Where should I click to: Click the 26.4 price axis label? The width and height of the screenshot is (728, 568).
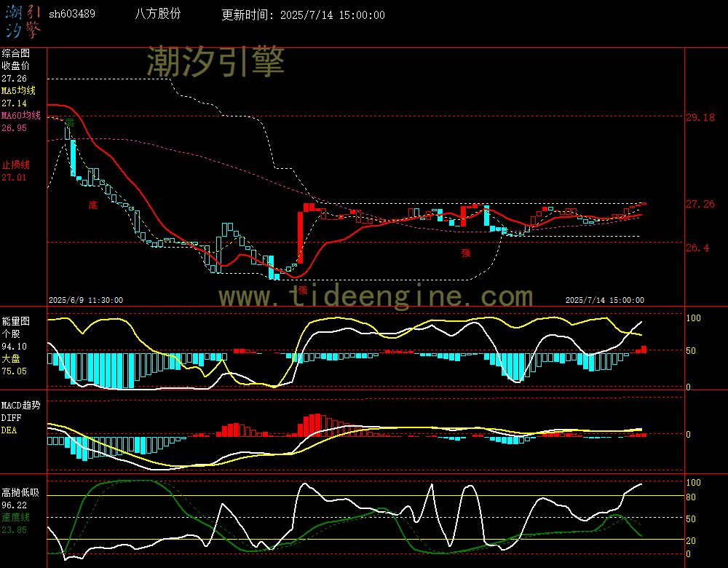[697, 248]
